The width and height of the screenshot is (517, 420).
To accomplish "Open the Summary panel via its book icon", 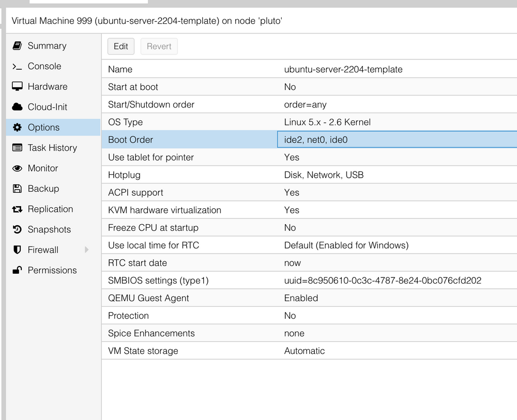I will [18, 45].
